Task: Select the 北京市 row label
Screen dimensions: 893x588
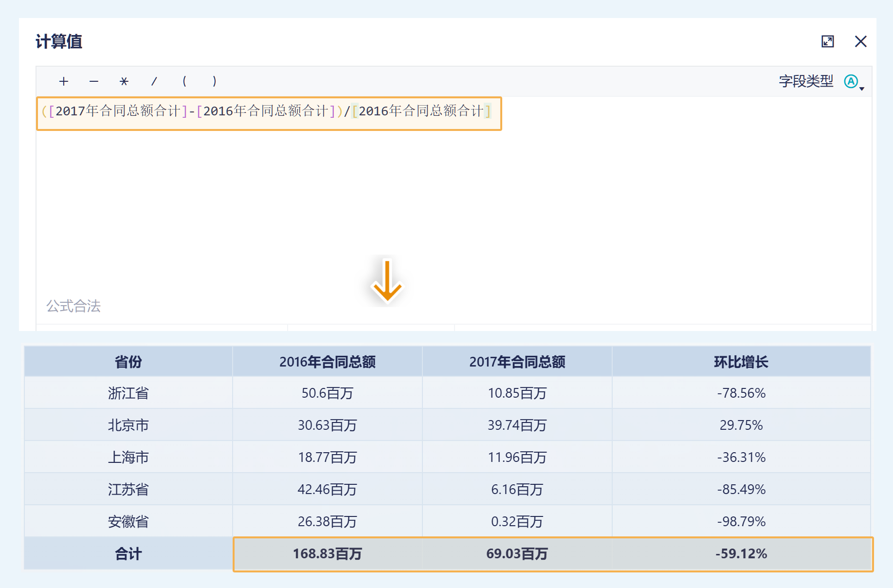Action: click(x=128, y=425)
